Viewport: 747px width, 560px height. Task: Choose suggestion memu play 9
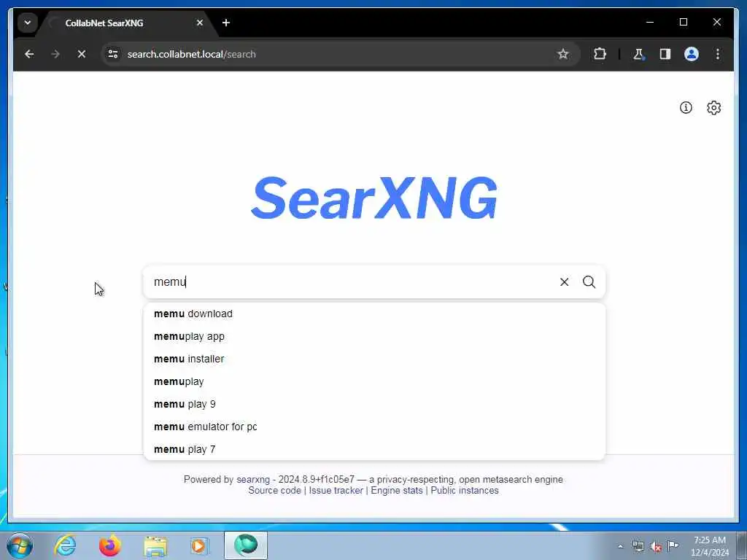[374, 404]
